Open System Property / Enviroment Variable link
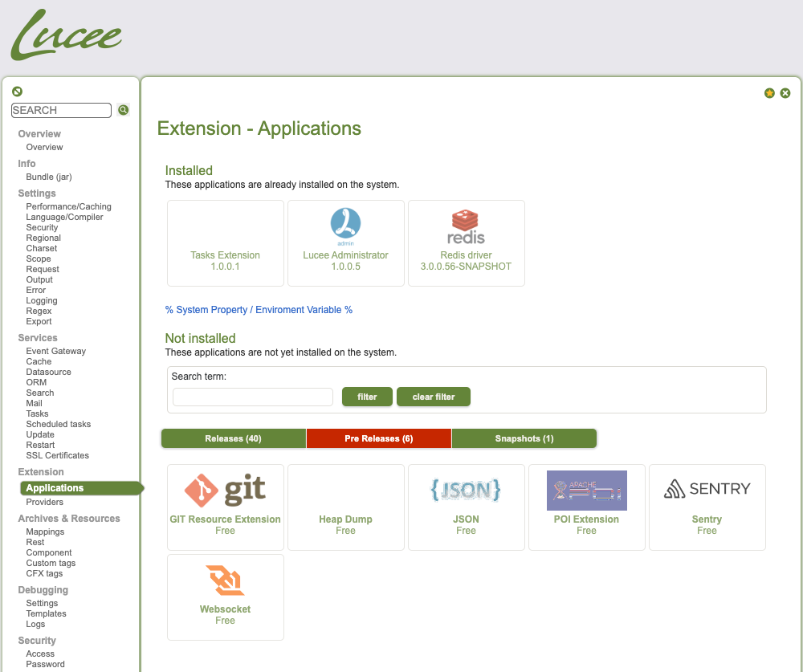This screenshot has width=803, height=672. [x=259, y=310]
